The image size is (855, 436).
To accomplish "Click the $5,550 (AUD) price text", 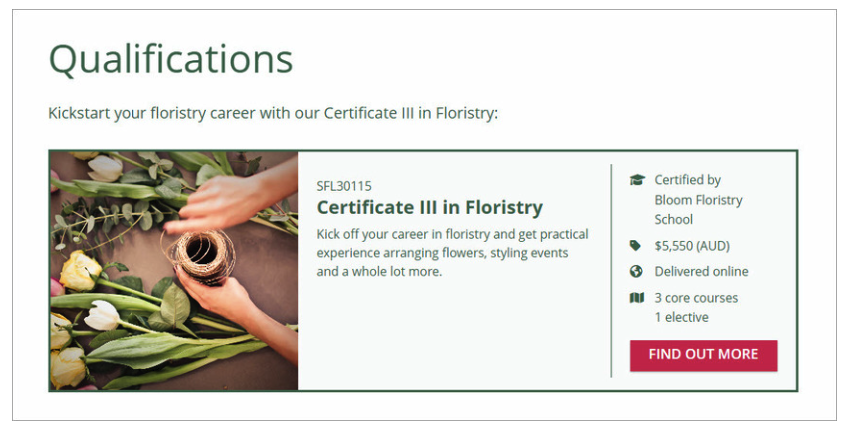I will (x=692, y=246).
